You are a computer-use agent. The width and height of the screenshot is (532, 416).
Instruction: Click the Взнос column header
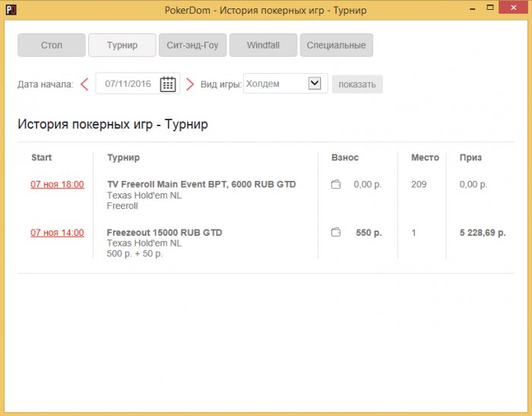click(345, 157)
